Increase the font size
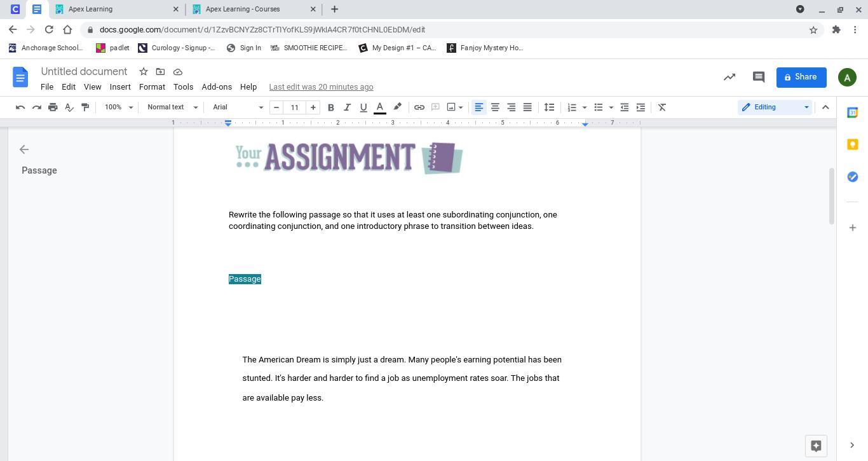The image size is (868, 461). tap(313, 107)
